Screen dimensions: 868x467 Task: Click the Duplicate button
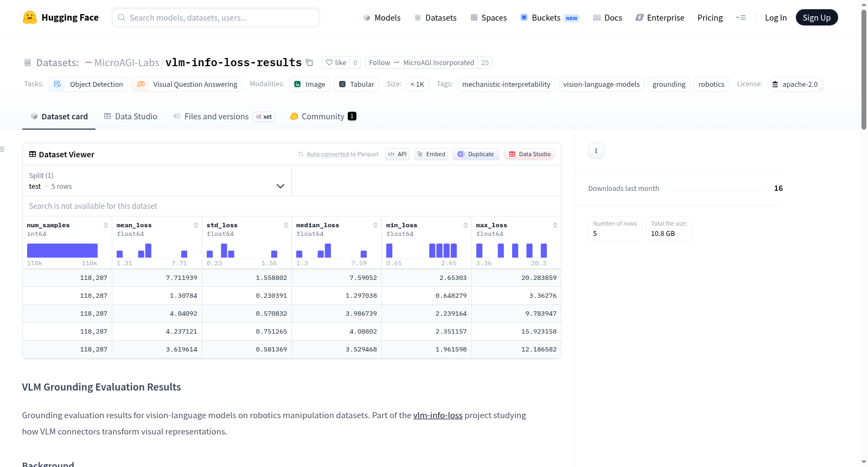476,154
